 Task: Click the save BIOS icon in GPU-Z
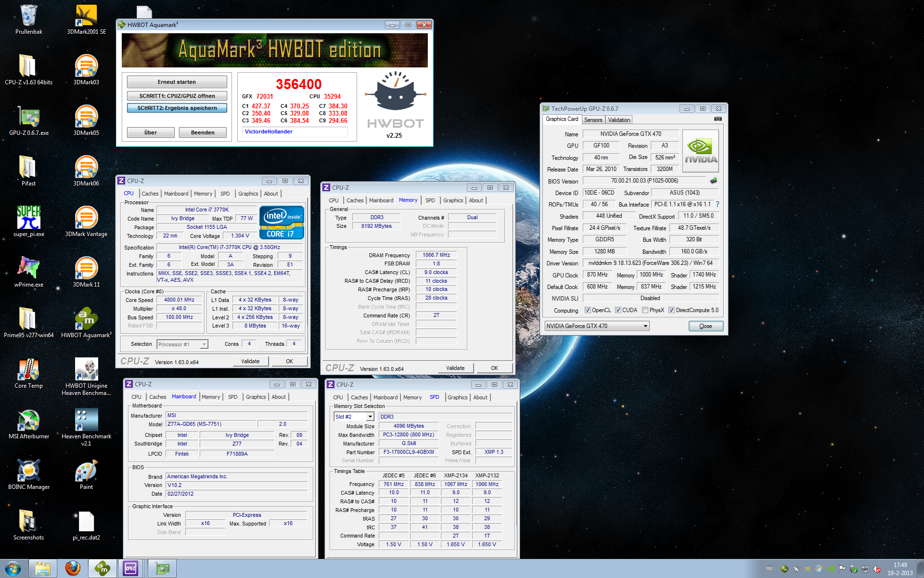tap(713, 181)
